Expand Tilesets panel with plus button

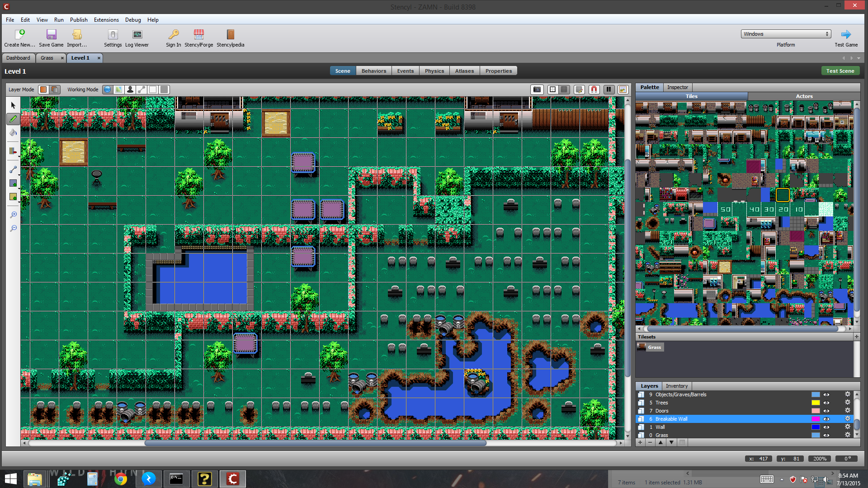pos(856,337)
